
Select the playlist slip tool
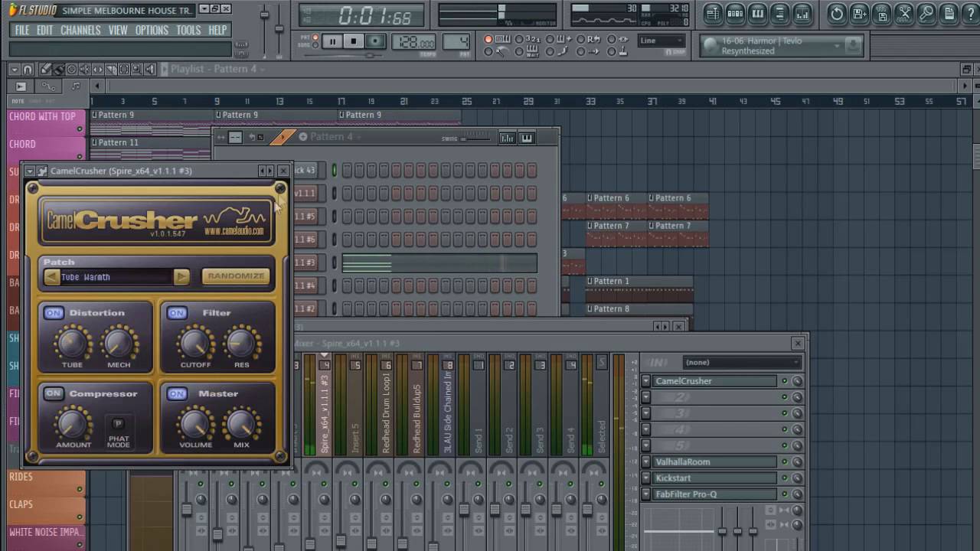[97, 70]
